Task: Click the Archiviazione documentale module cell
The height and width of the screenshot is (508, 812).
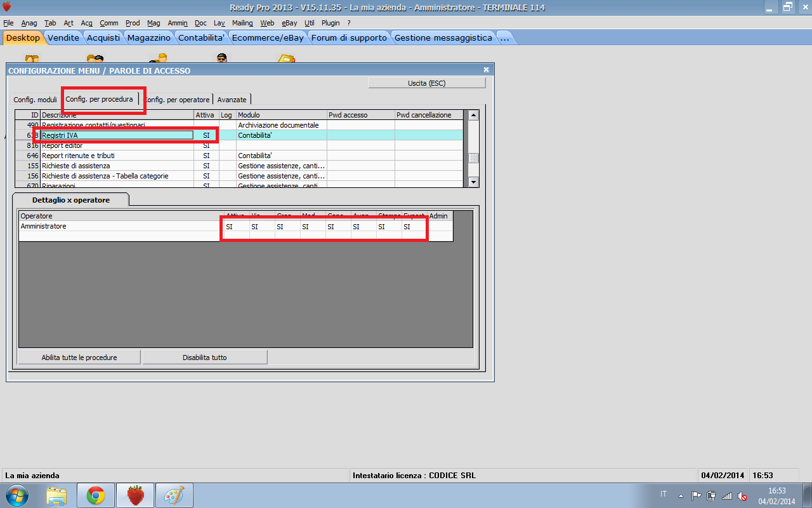Action: pyautogui.click(x=282, y=125)
